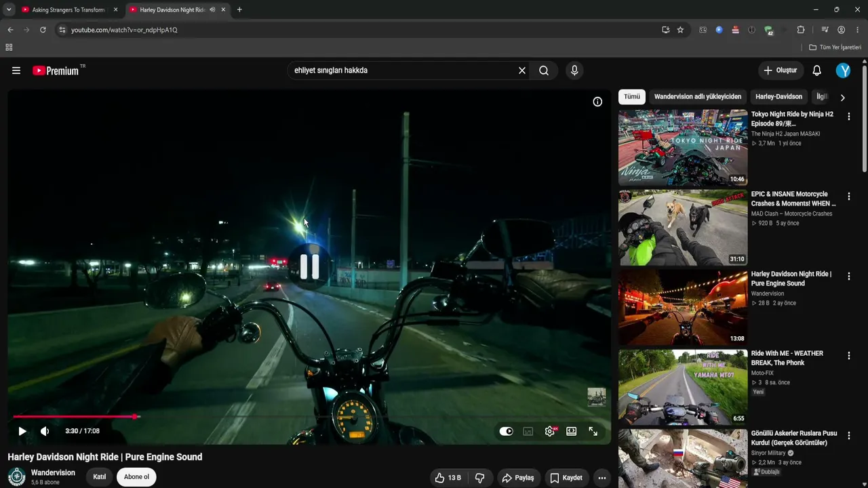Clear the search box text
Screen dimensions: 868x488
click(522, 70)
